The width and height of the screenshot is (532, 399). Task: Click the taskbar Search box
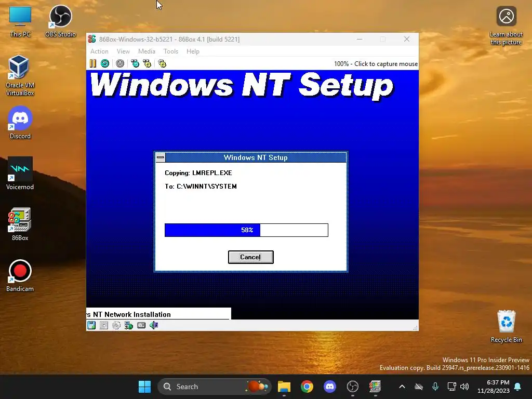215,387
